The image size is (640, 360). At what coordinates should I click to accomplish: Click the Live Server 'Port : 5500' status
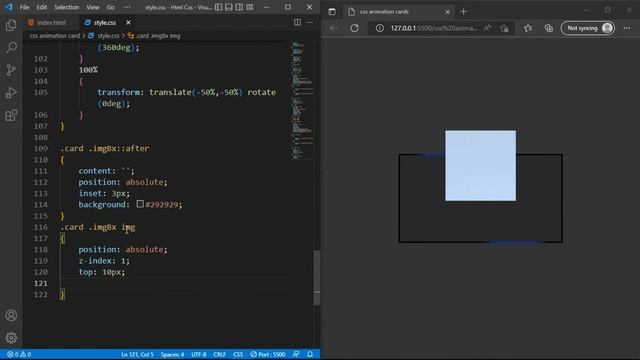[268, 354]
